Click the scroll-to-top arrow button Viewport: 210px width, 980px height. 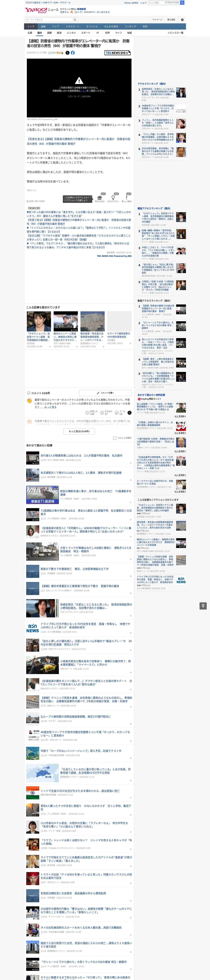pos(203,606)
